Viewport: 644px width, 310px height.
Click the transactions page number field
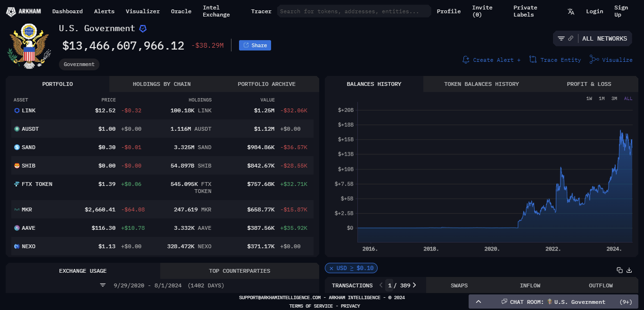coord(389,285)
